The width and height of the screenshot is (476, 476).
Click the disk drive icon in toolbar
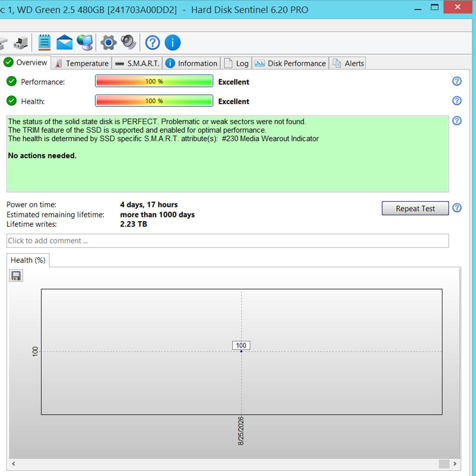tap(20, 43)
